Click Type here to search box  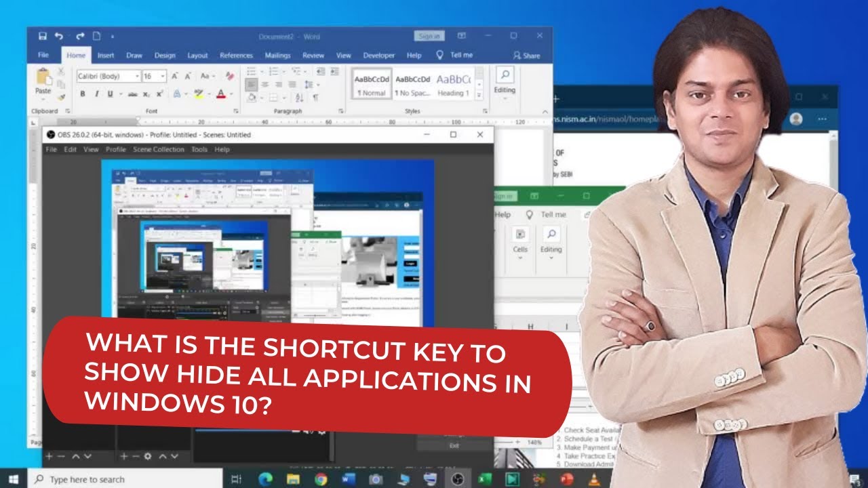[125, 479]
